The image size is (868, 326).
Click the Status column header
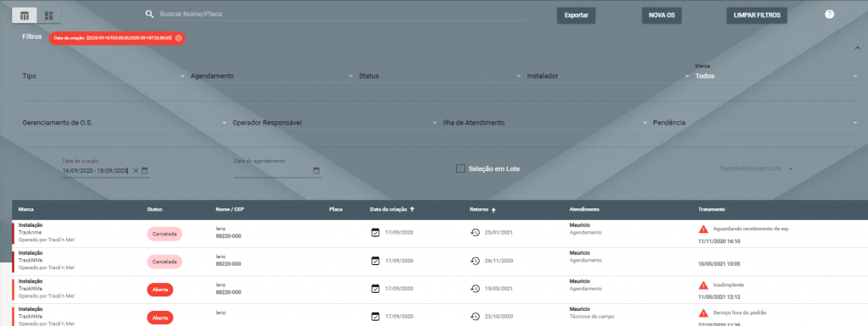click(x=155, y=210)
